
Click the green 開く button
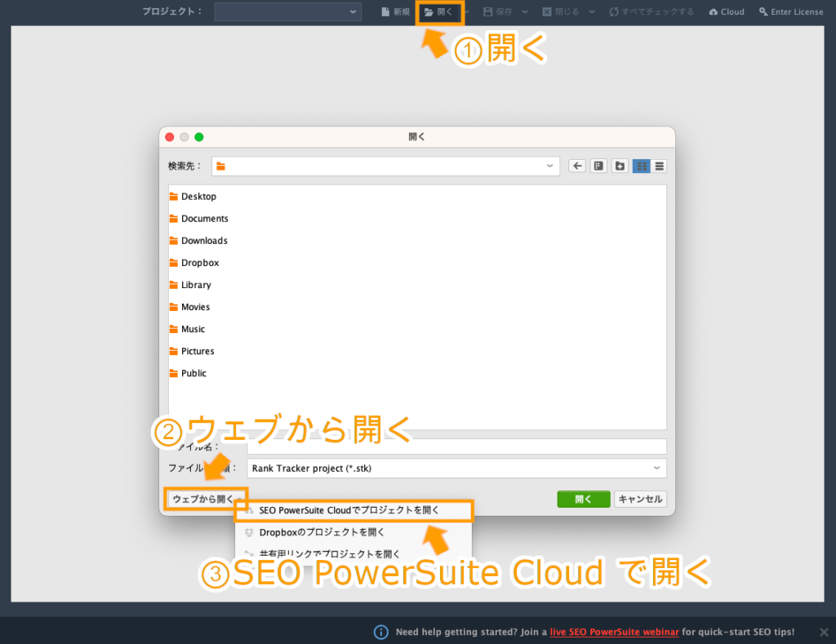tap(583, 499)
